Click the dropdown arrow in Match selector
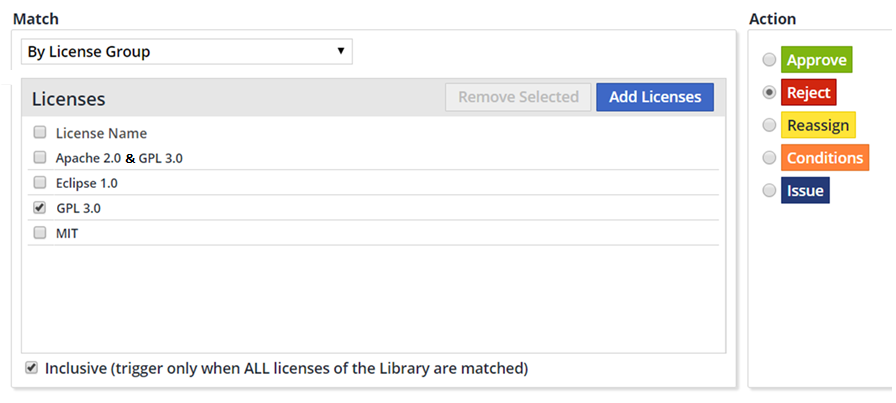The height and width of the screenshot is (403, 896). (x=341, y=51)
